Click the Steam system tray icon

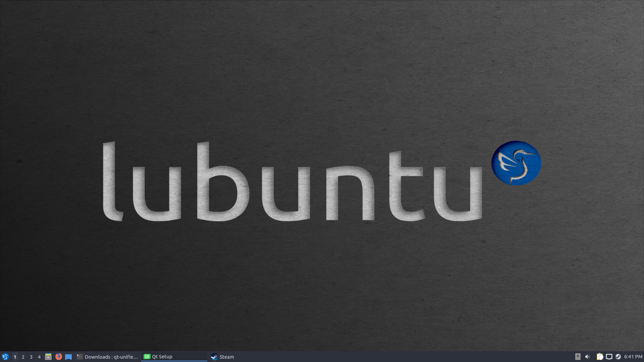[618, 357]
